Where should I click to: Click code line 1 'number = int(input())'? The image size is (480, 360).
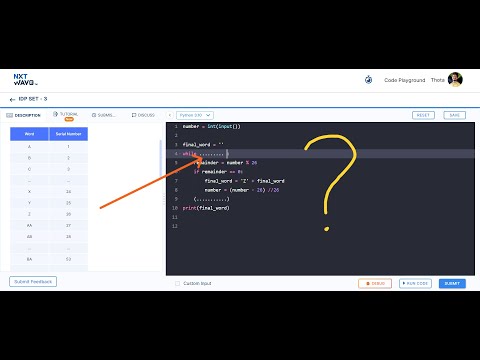211,126
